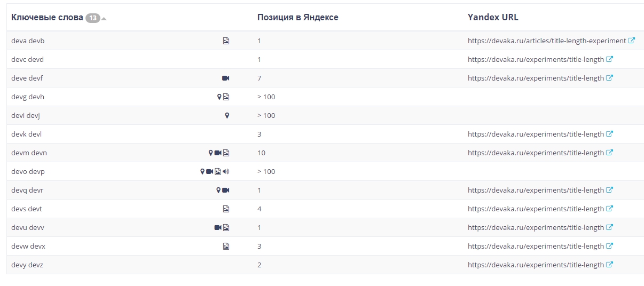Click the sound icon in devo devp row
Viewport: 644px width, 286px height.
pyautogui.click(x=226, y=171)
